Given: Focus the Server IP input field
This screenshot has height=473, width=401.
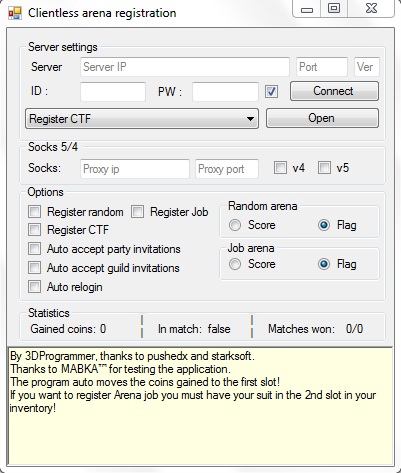Looking at the screenshot, I should [x=185, y=67].
